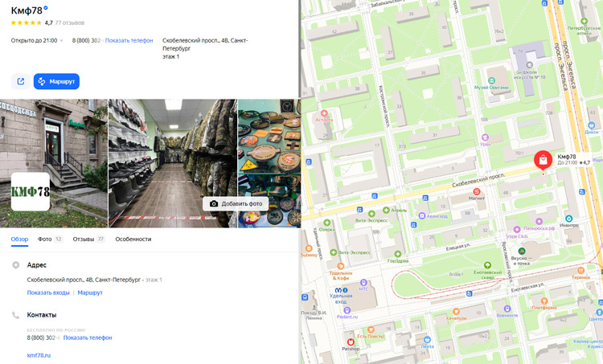The height and width of the screenshot is (364, 603).
Task: Click the Петербургские аптеки pharmacy icon
Action: click(585, 21)
